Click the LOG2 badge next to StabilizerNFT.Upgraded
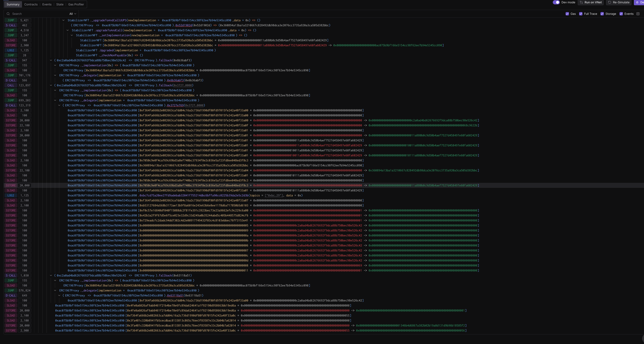This screenshot has height=344, width=644. coord(11,50)
